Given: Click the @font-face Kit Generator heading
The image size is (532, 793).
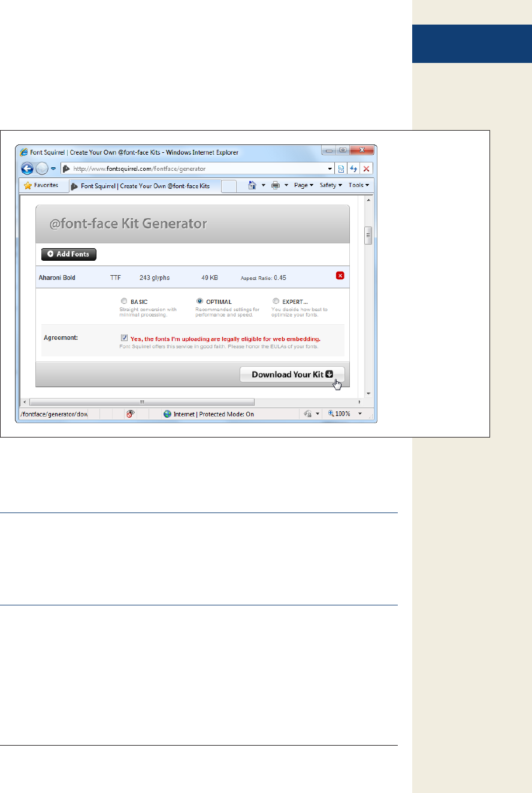Looking at the screenshot, I should click(x=128, y=224).
